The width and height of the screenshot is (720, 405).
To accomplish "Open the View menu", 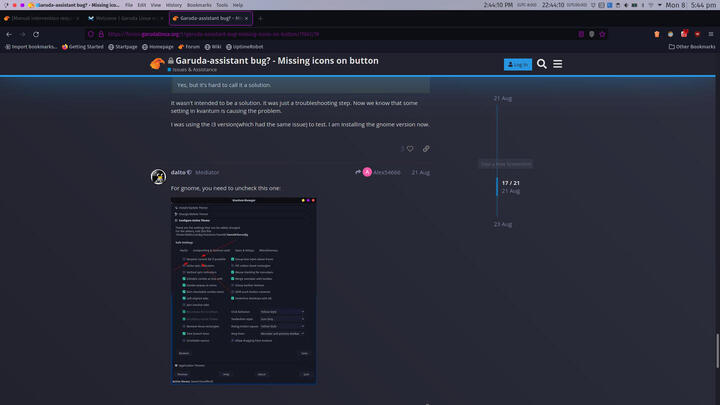I will (x=156, y=5).
